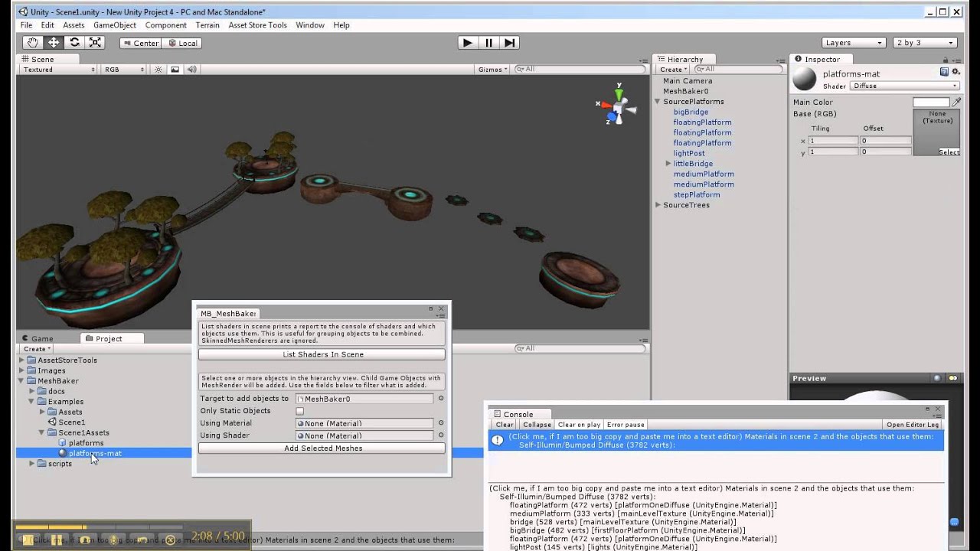
Task: Toggle Local coordinate space button
Action: tap(183, 44)
